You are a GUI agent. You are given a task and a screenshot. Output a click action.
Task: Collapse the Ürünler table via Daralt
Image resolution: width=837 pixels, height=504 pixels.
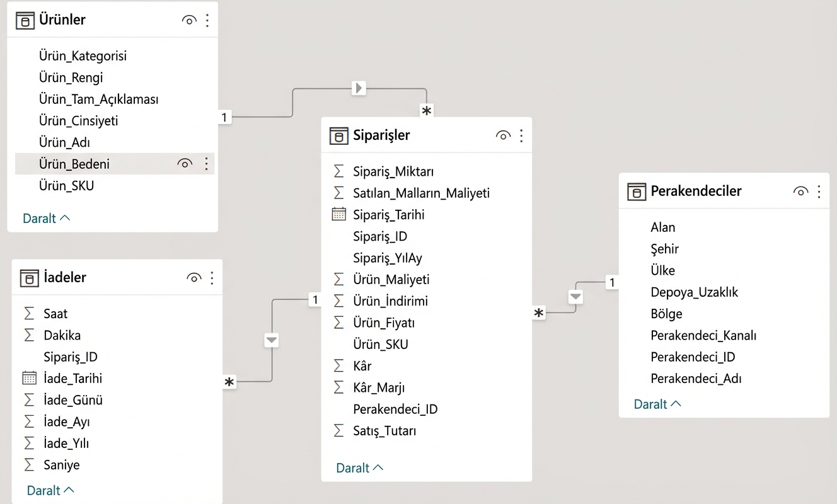(x=40, y=218)
